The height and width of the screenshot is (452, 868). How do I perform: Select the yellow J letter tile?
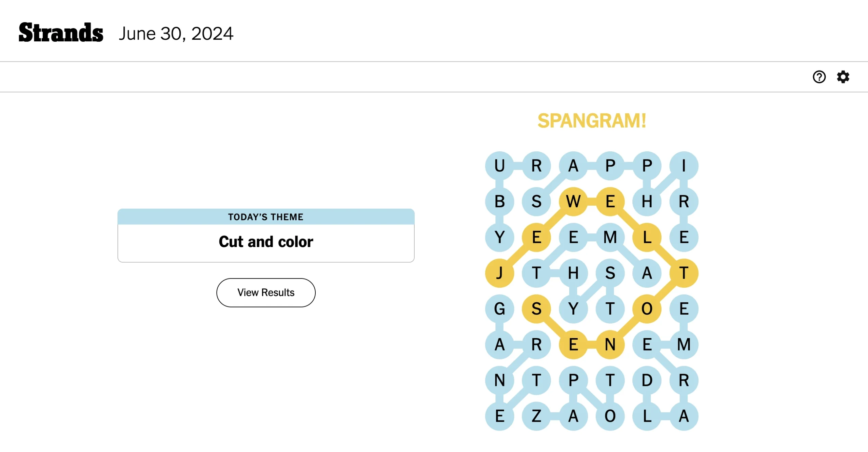click(x=499, y=273)
